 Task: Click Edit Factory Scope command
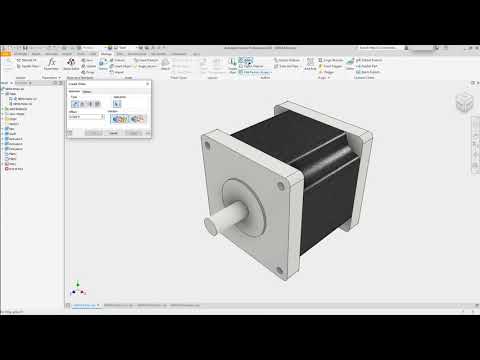click(x=255, y=72)
